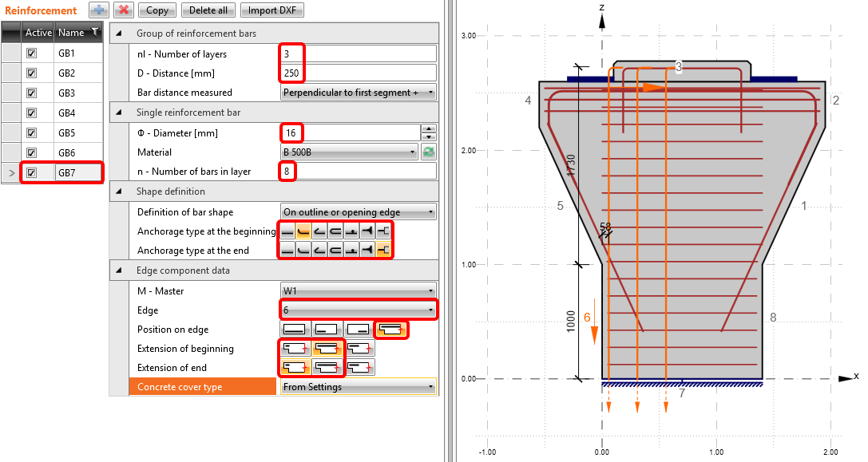The height and width of the screenshot is (462, 868).
Task: Click the D - Distance input field
Action: coord(359,73)
